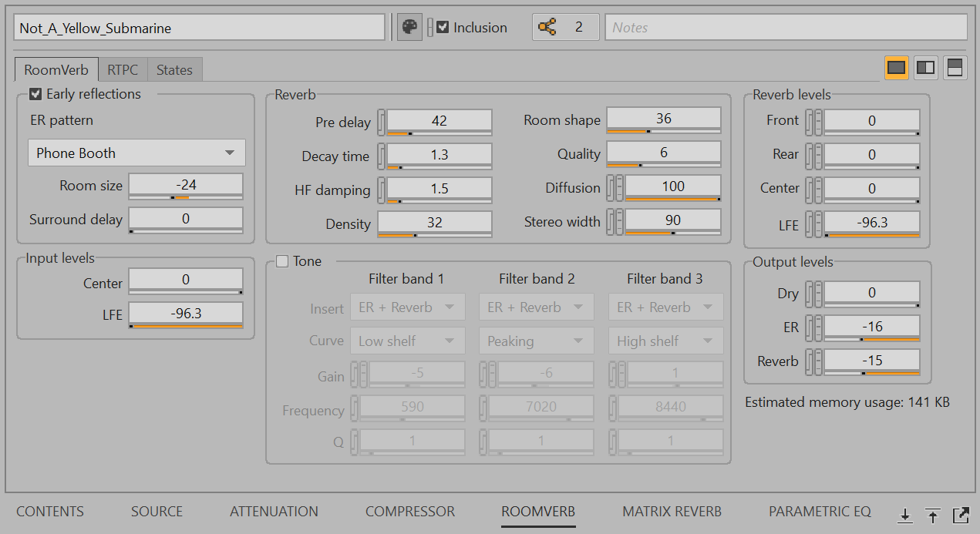Open Filter band 2 Peaking curve dropdown
Viewport: 980px width, 534px height.
(536, 341)
